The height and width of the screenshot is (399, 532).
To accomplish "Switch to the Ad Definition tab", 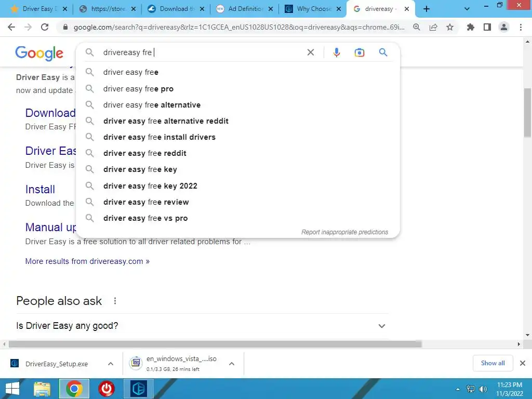I will click(x=244, y=9).
